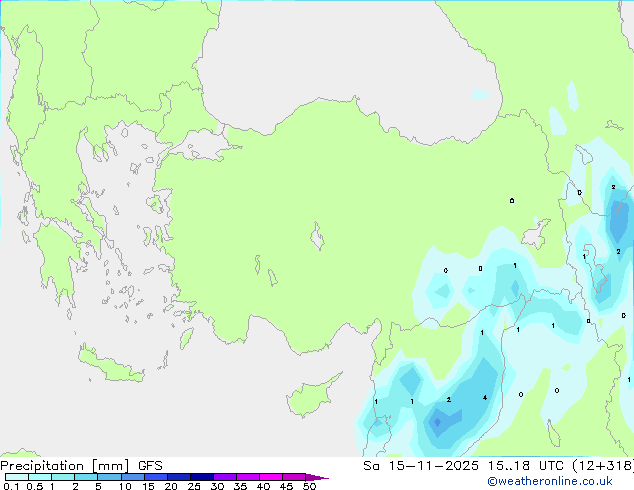Screen dimensions: 634x490
Task: Click the legend tick label "20"
Action: click(171, 486)
